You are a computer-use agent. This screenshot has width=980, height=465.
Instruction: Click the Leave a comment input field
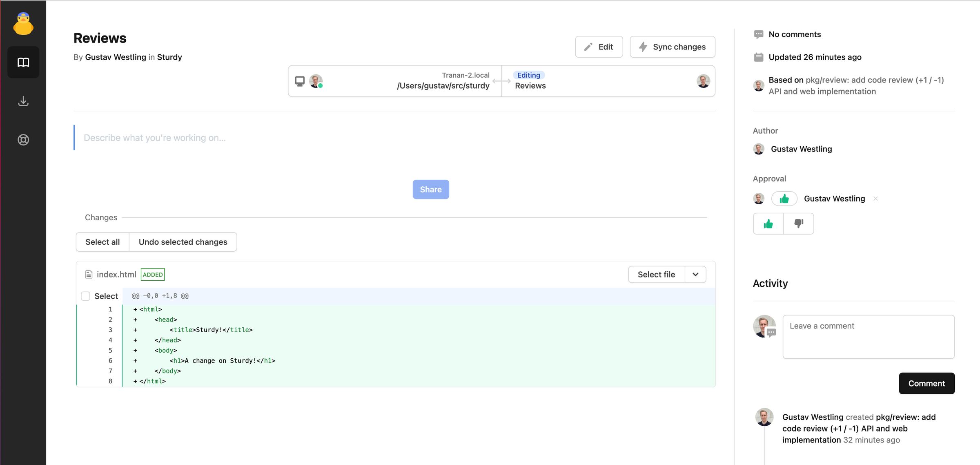pos(868,336)
